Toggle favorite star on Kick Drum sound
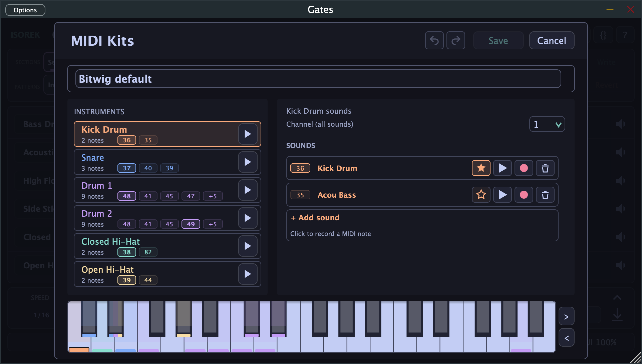This screenshot has width=642, height=364. [x=481, y=168]
